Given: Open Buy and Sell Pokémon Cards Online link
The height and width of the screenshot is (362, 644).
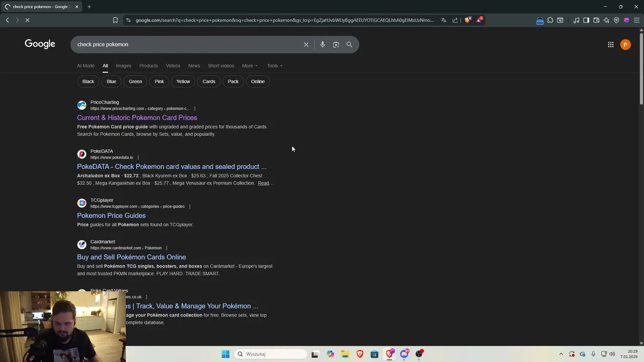Looking at the screenshot, I should [131, 257].
